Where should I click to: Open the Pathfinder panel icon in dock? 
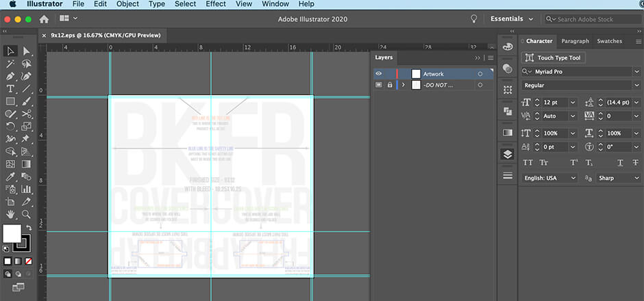[508, 112]
